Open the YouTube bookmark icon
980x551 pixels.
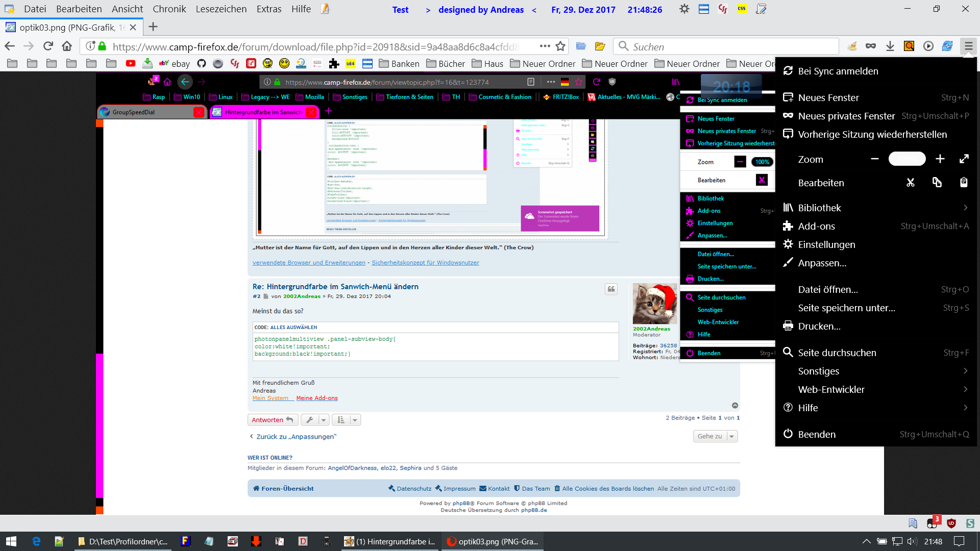pyautogui.click(x=131, y=64)
